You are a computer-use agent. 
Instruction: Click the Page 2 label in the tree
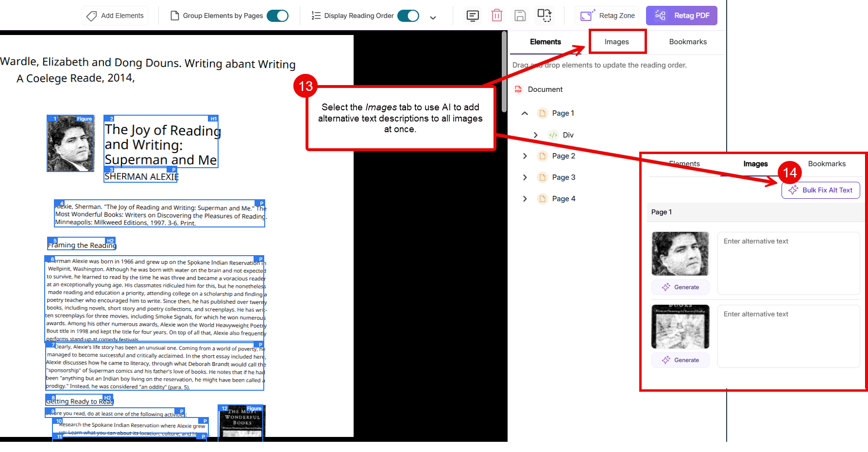(x=563, y=156)
